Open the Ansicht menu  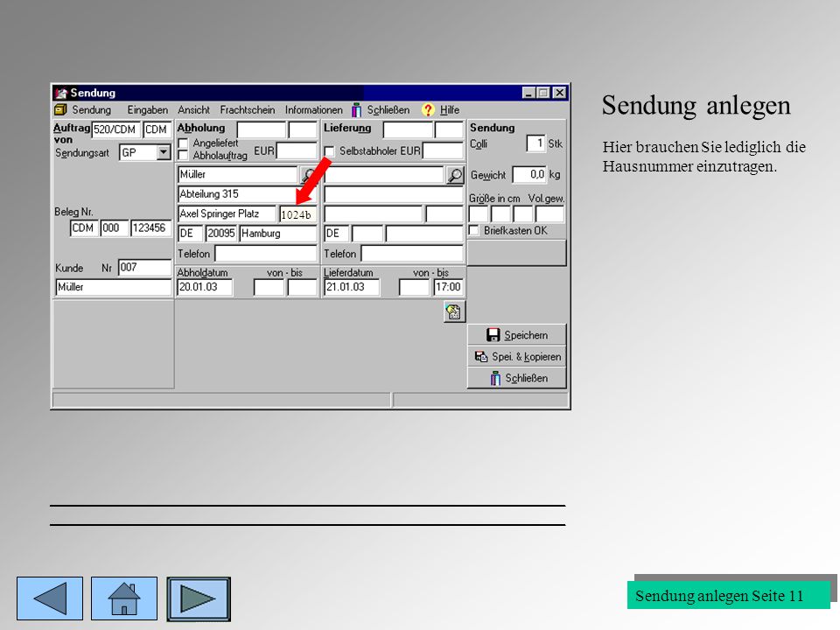(x=194, y=110)
